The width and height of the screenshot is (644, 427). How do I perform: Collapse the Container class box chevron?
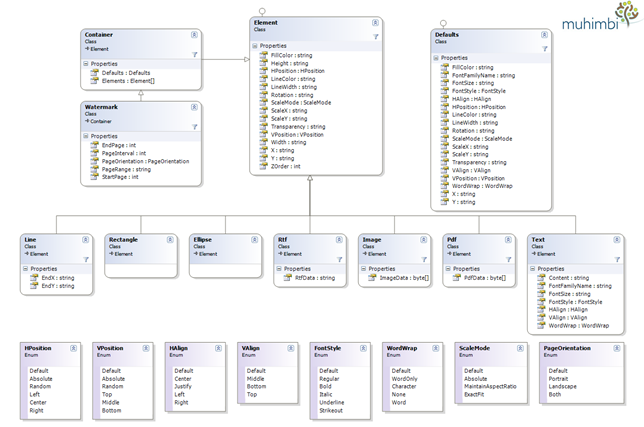(194, 35)
